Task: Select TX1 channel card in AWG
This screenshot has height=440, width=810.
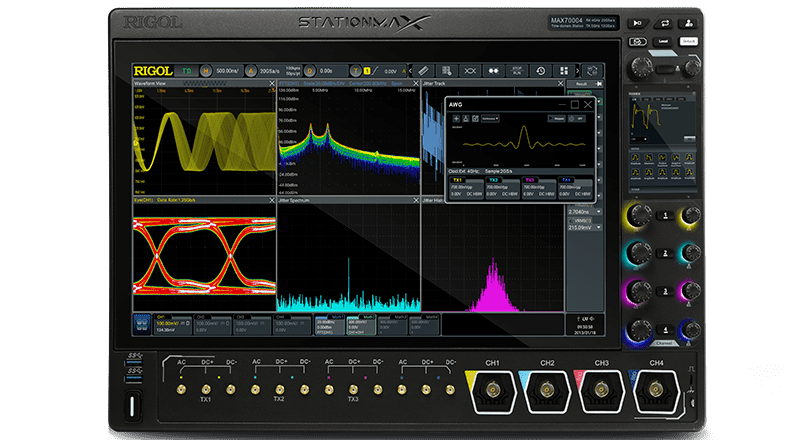Action: pos(466,187)
